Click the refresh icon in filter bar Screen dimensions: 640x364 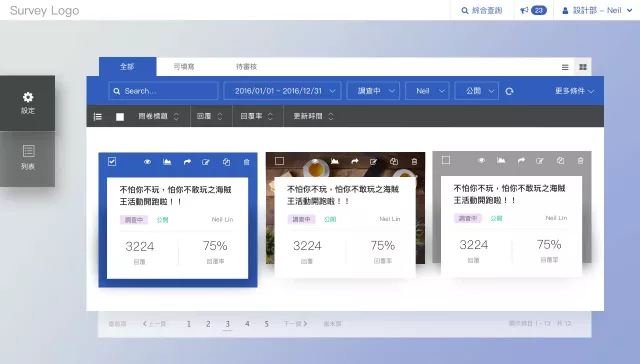(509, 91)
